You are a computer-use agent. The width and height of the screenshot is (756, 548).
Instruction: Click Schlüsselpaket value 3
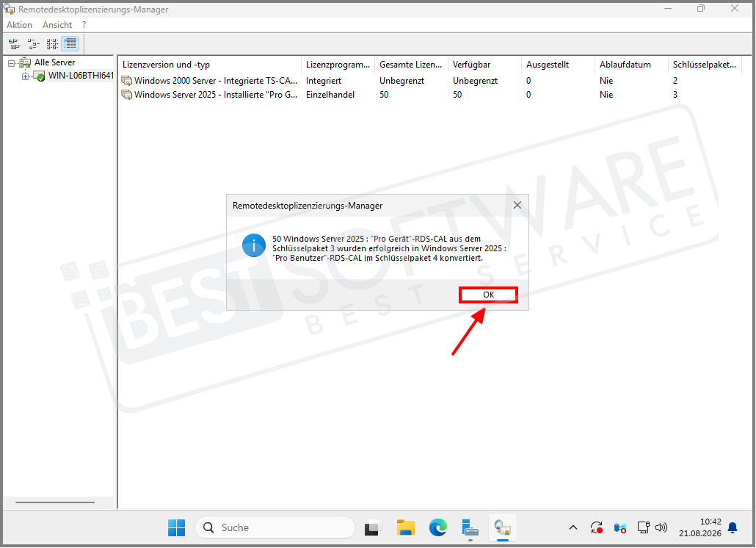pos(675,95)
